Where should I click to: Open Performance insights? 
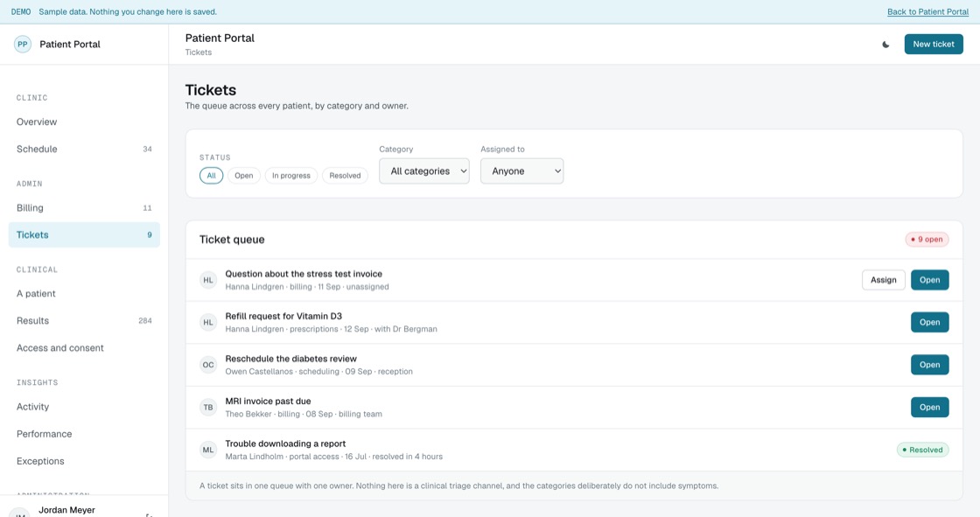coord(84,434)
